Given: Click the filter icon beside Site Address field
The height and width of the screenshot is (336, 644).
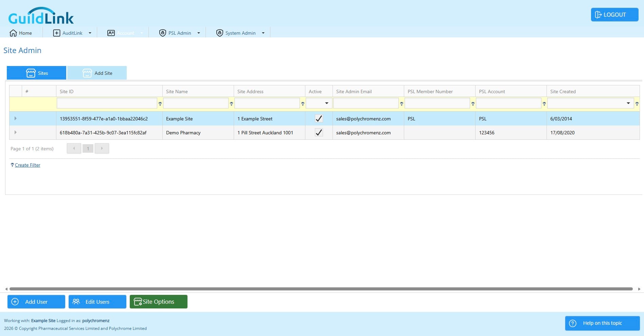Looking at the screenshot, I should (x=303, y=104).
